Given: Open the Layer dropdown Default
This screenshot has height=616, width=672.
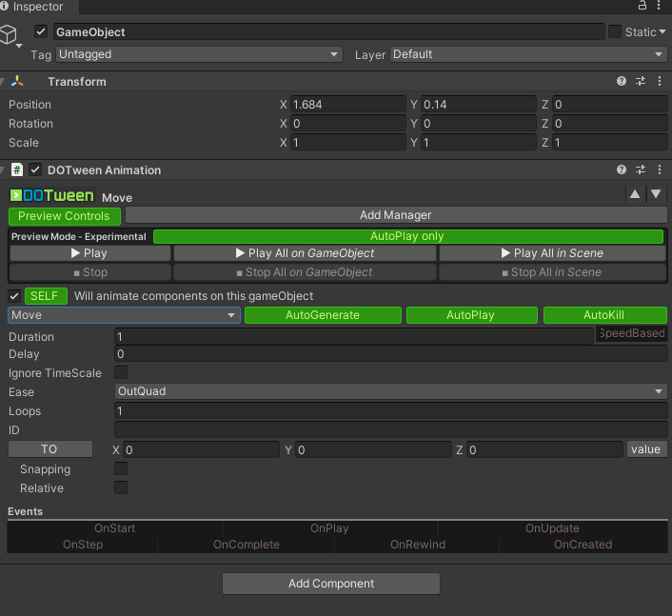Looking at the screenshot, I should (528, 54).
